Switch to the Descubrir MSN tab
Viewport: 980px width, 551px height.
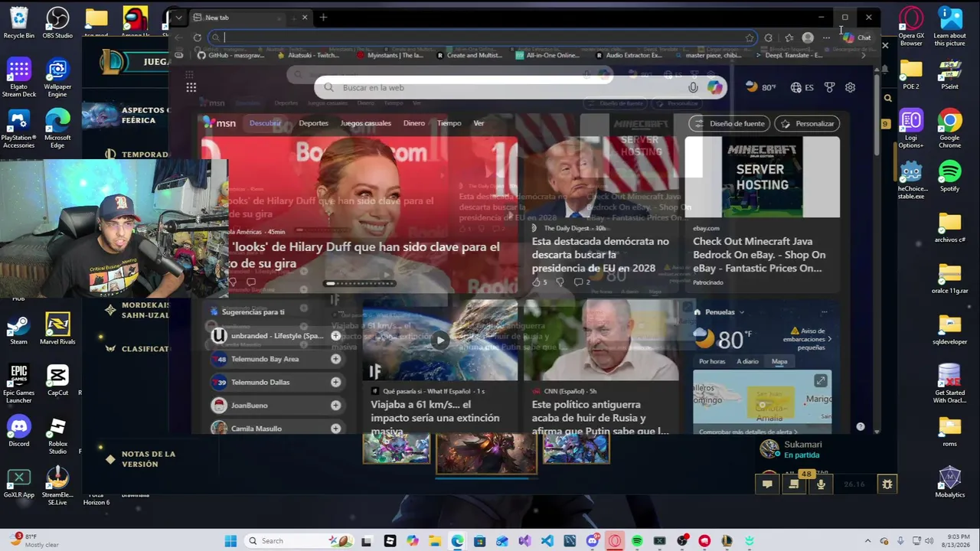point(265,123)
